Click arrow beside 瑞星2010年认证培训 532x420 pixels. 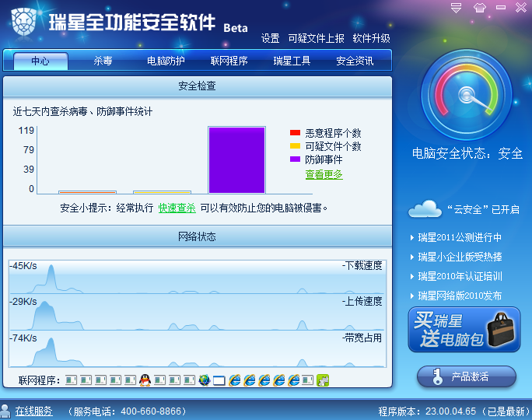(412, 276)
